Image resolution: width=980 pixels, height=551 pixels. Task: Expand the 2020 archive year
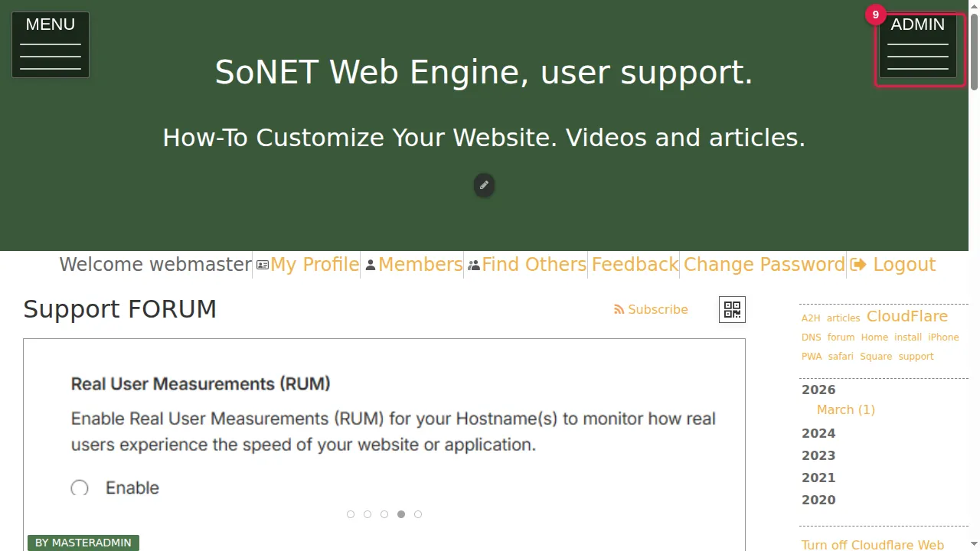818,500
